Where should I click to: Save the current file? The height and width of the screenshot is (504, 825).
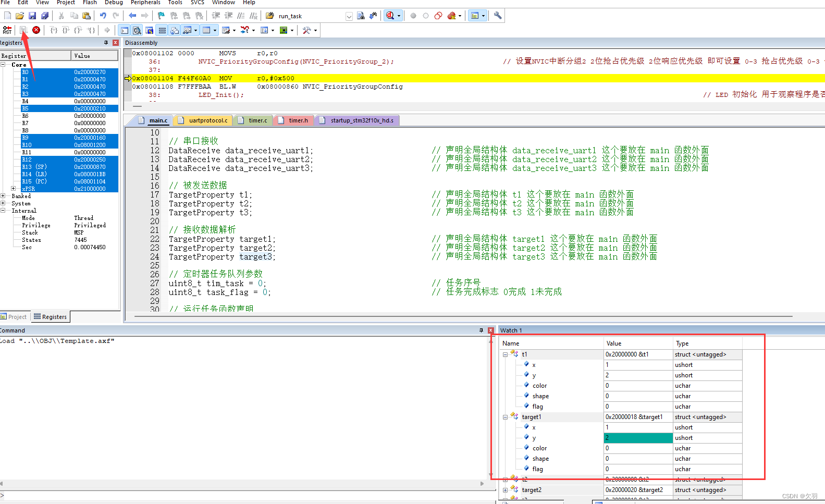pos(32,16)
